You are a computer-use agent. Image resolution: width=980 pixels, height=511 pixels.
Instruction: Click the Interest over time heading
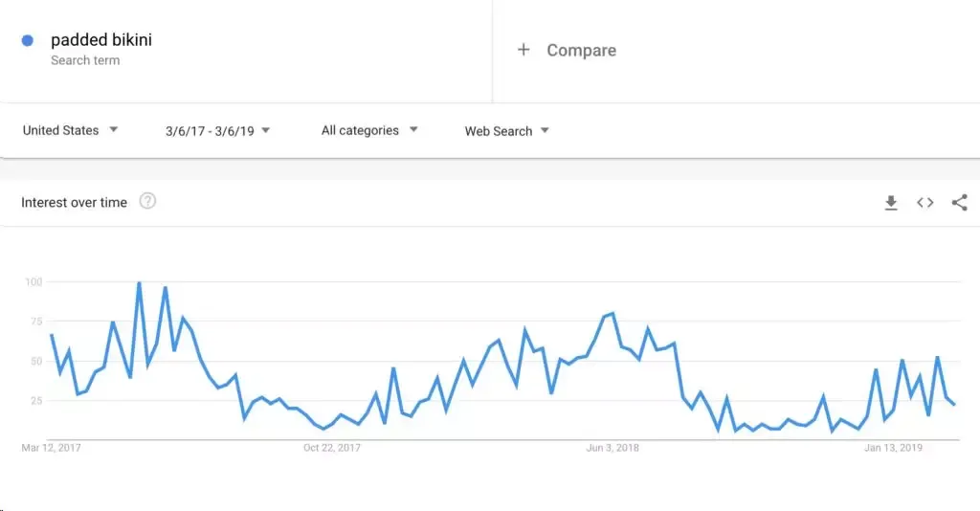tap(74, 203)
